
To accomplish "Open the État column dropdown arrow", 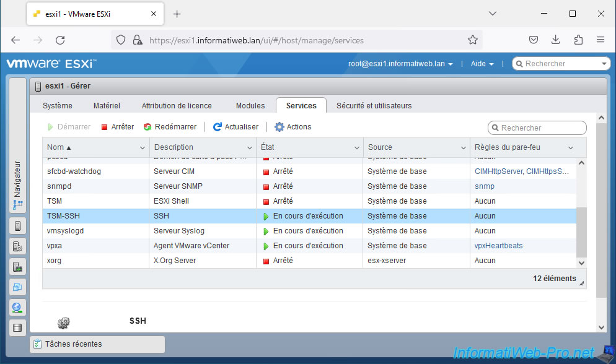I will [357, 148].
